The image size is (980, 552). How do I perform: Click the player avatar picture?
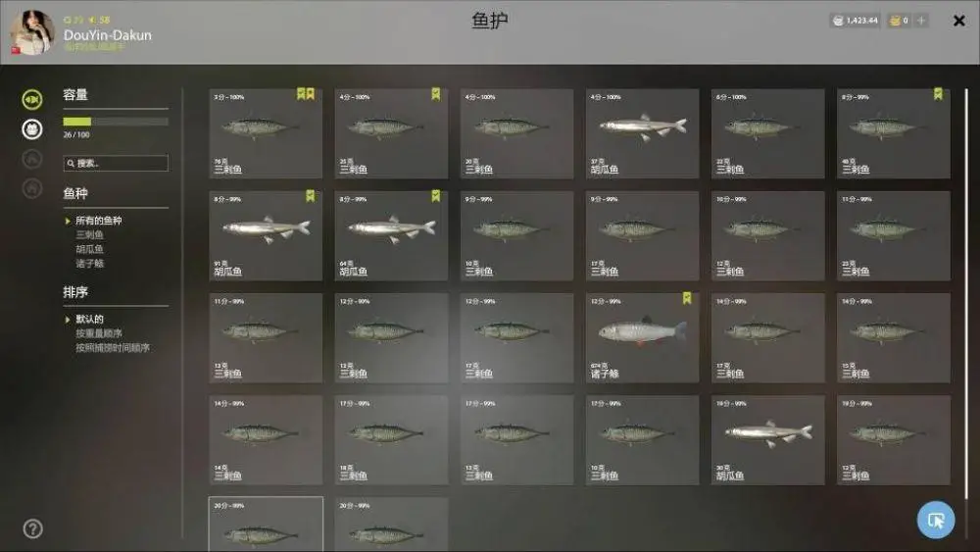pos(32,32)
